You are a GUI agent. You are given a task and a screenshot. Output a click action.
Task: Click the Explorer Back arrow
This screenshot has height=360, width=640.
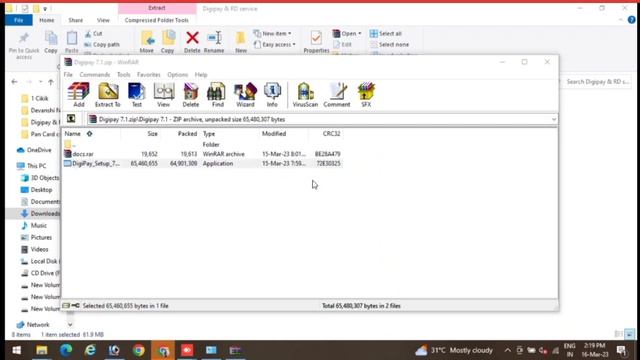(15, 82)
